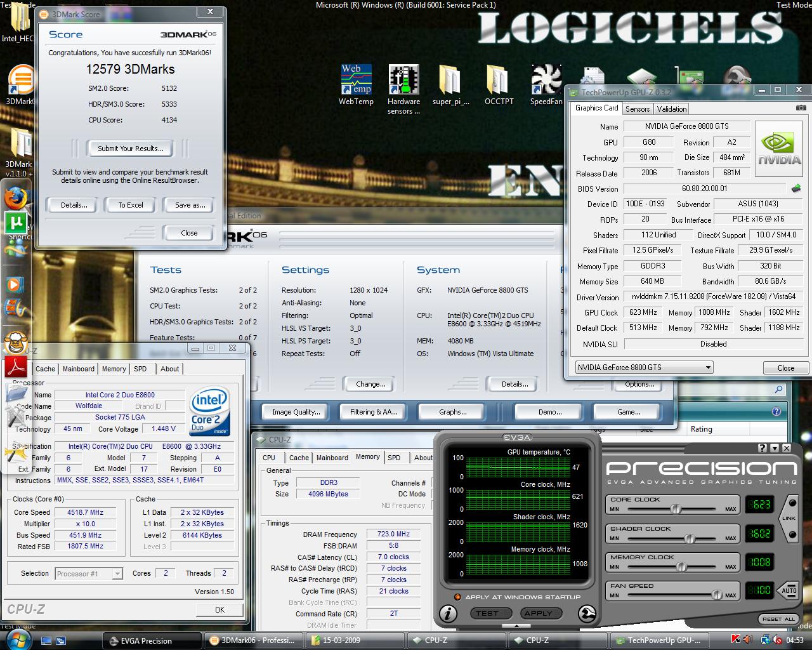812x650 pixels.
Task: Click Details button in 3DMark Score dialog
Action: tap(74, 205)
